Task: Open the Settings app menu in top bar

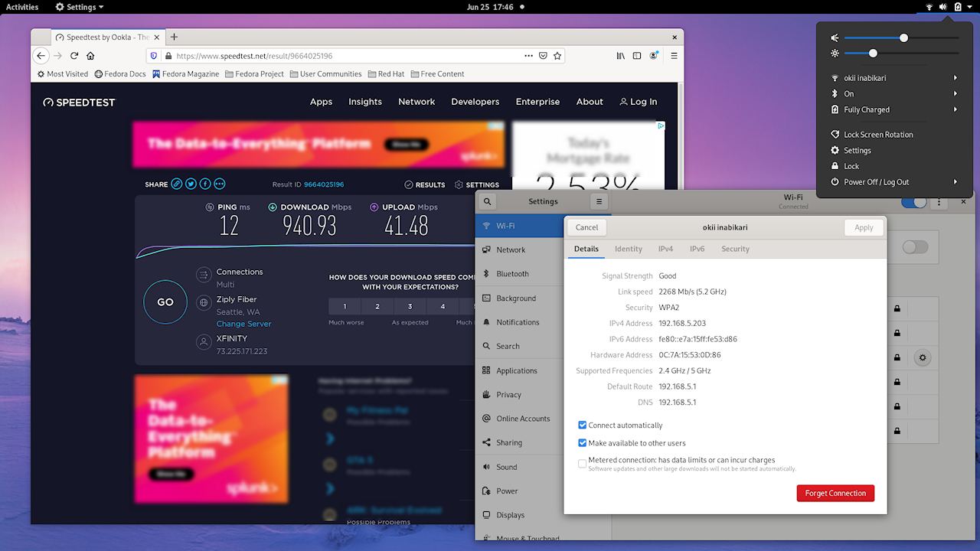Action: click(x=80, y=7)
